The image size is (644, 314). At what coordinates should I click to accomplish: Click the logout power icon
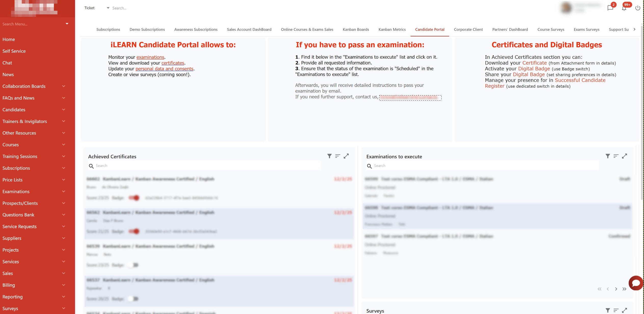point(638,8)
